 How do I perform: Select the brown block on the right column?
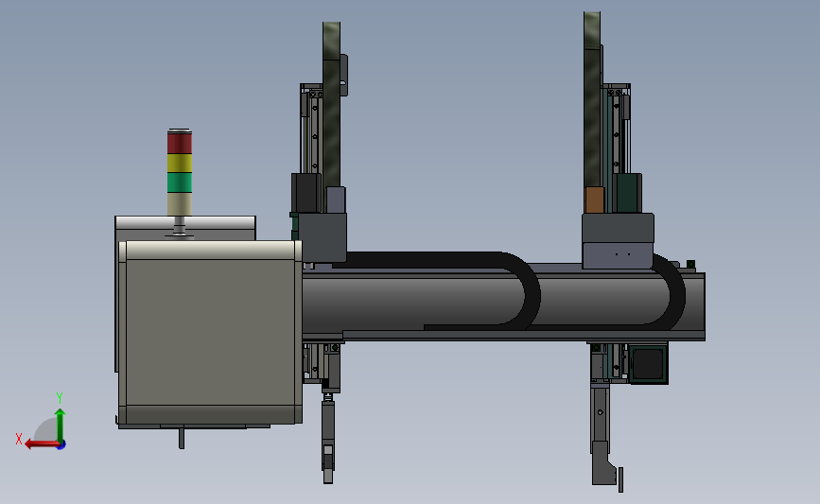click(594, 200)
